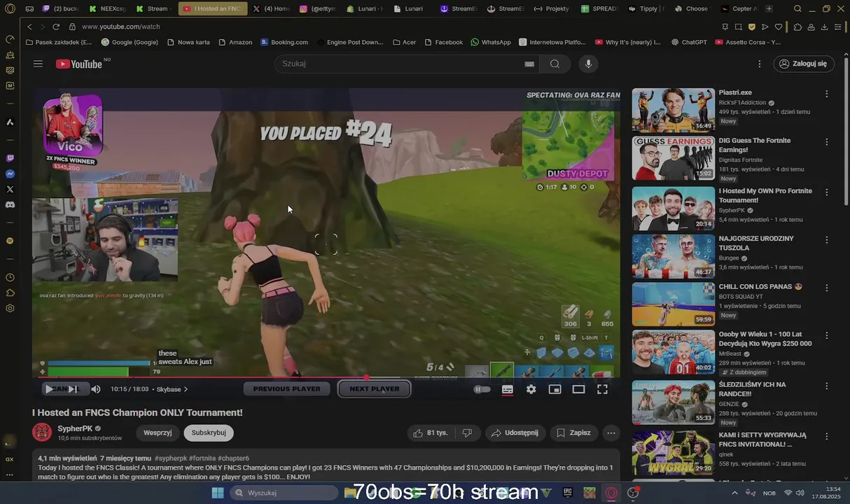Toggle subtitles (CC) in the player
Viewport: 850px width, 504px height.
pyautogui.click(x=508, y=389)
